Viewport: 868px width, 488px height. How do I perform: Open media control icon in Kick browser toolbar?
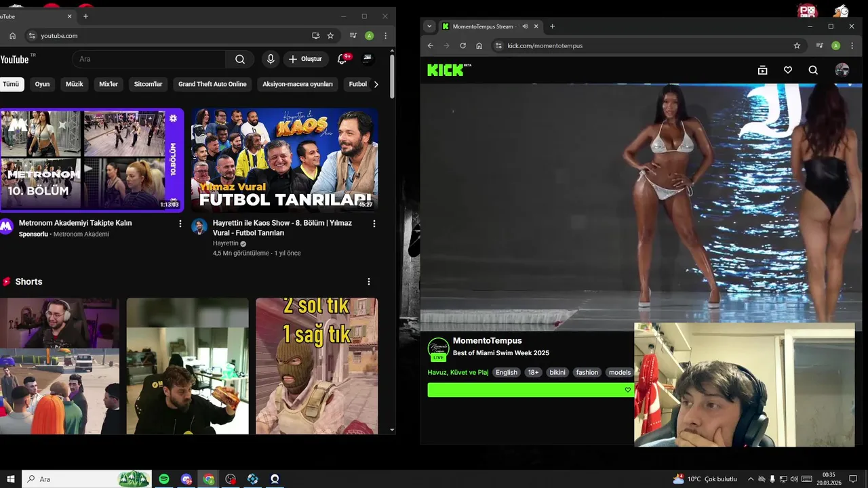[820, 45]
